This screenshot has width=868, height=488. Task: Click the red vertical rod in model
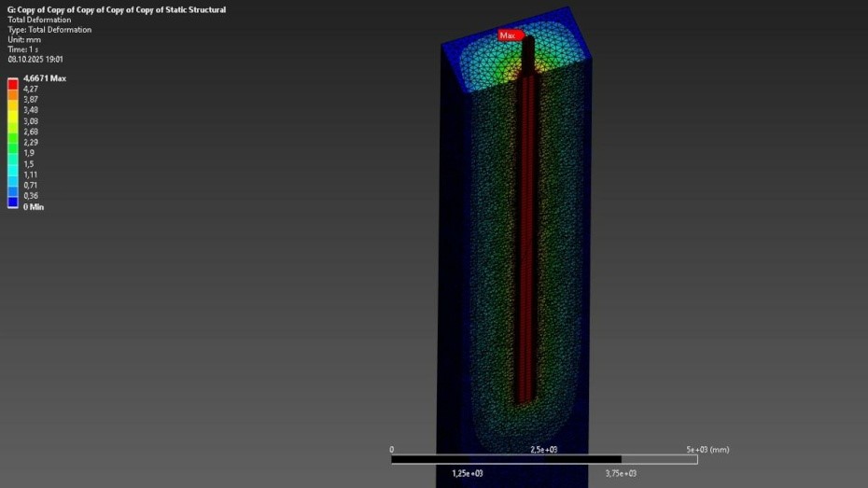(x=526, y=233)
